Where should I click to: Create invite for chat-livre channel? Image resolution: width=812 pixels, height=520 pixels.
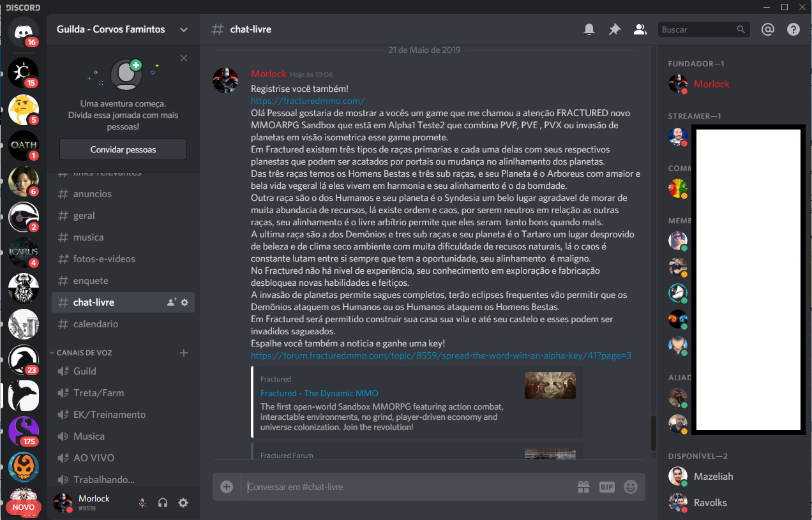(x=171, y=302)
